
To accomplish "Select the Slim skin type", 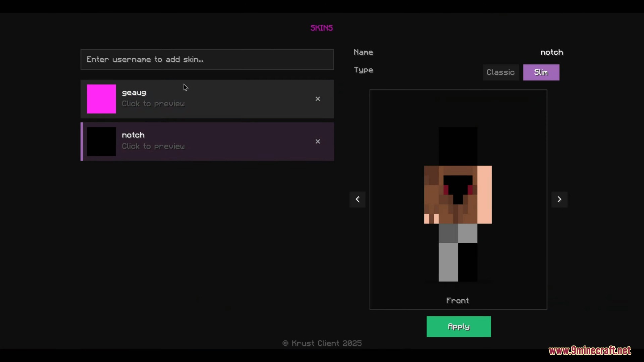I will coord(541,72).
